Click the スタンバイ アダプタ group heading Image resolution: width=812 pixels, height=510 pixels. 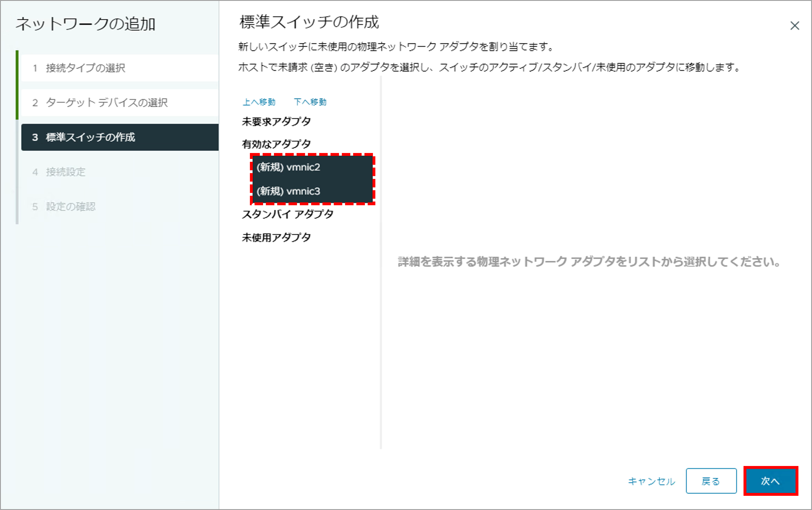287,214
